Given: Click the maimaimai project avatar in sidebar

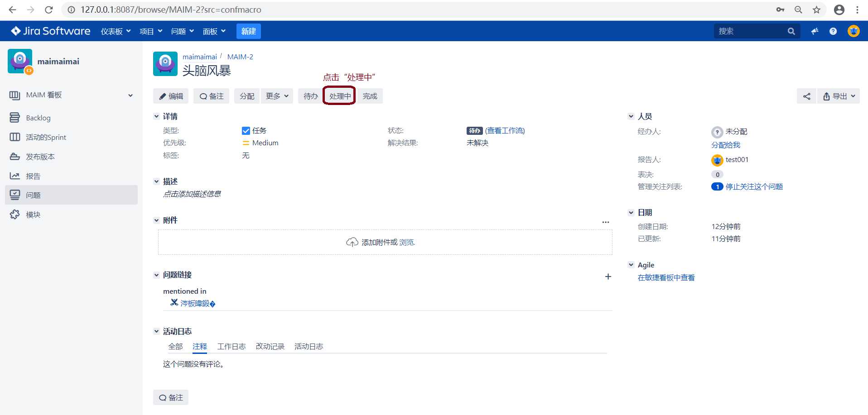Looking at the screenshot, I should point(20,61).
